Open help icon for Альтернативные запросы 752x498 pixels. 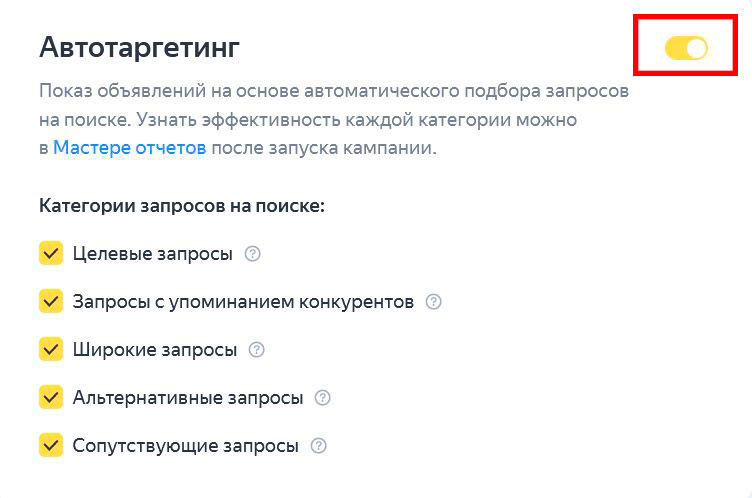[x=322, y=397]
